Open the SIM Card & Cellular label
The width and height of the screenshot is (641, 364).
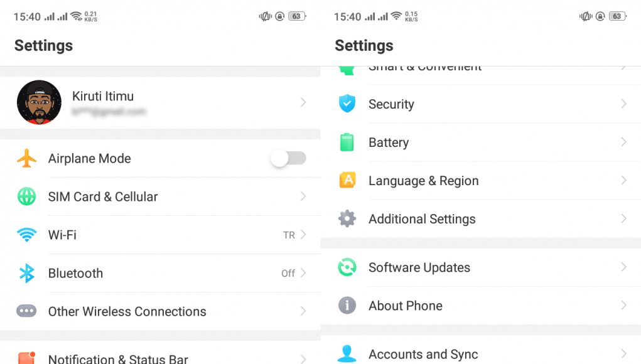[103, 197]
